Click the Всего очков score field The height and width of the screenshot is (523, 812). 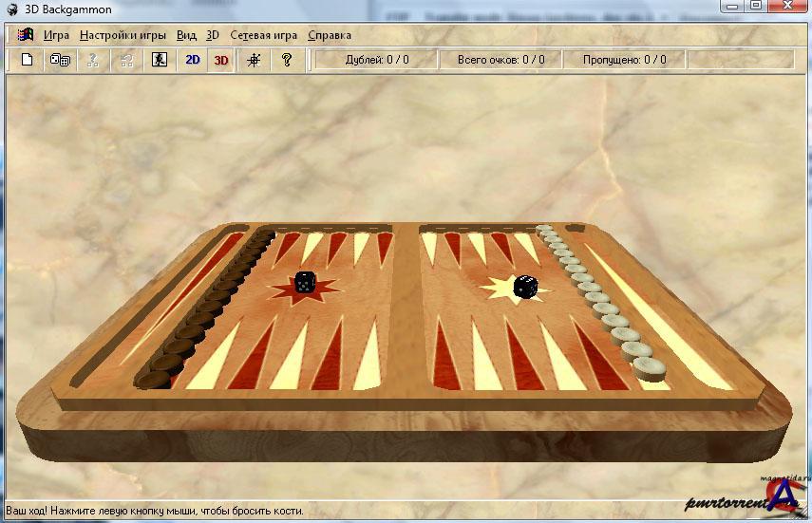point(500,60)
